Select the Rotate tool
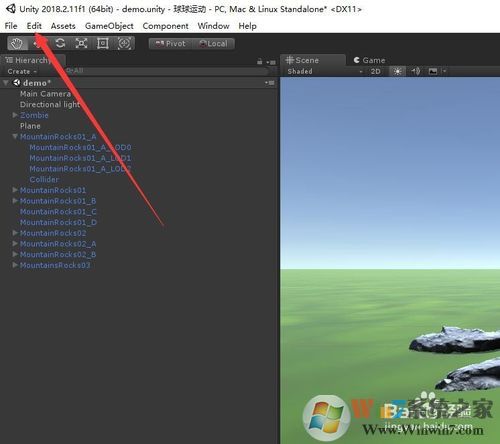The image size is (500, 444). [x=60, y=43]
